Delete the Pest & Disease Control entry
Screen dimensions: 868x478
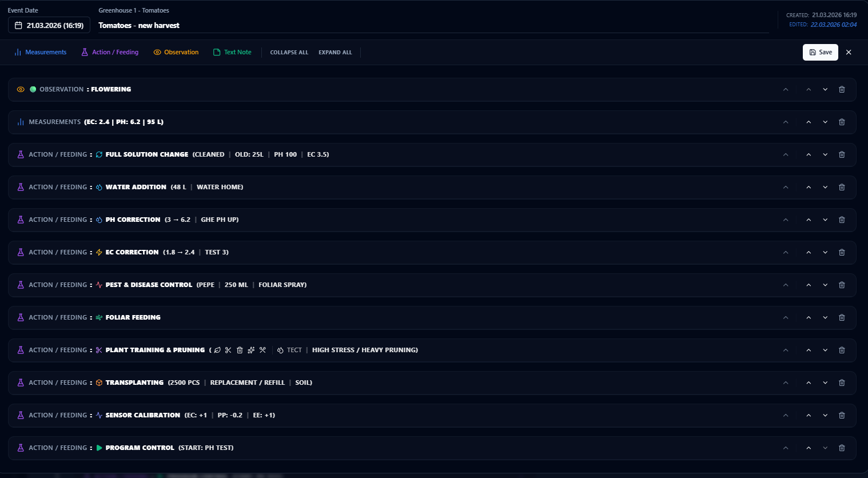click(842, 285)
